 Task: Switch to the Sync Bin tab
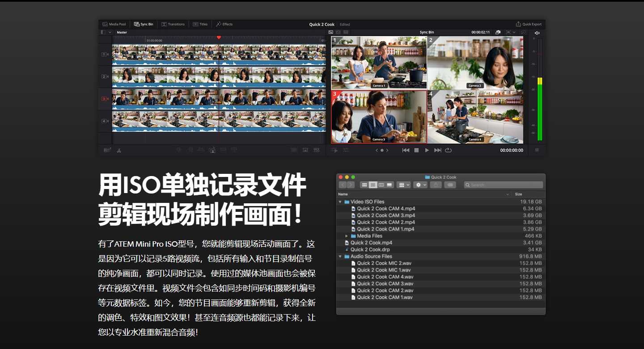pos(143,24)
